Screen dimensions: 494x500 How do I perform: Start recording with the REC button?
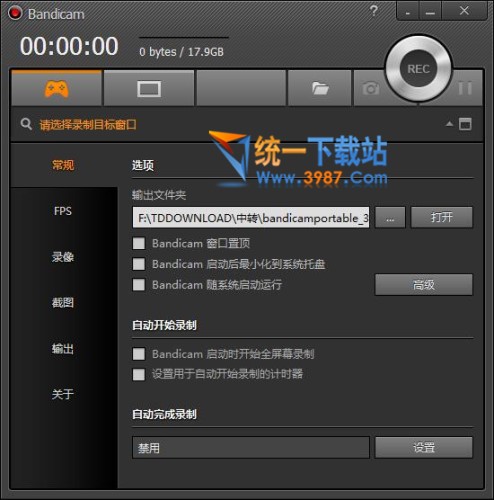coord(419,69)
